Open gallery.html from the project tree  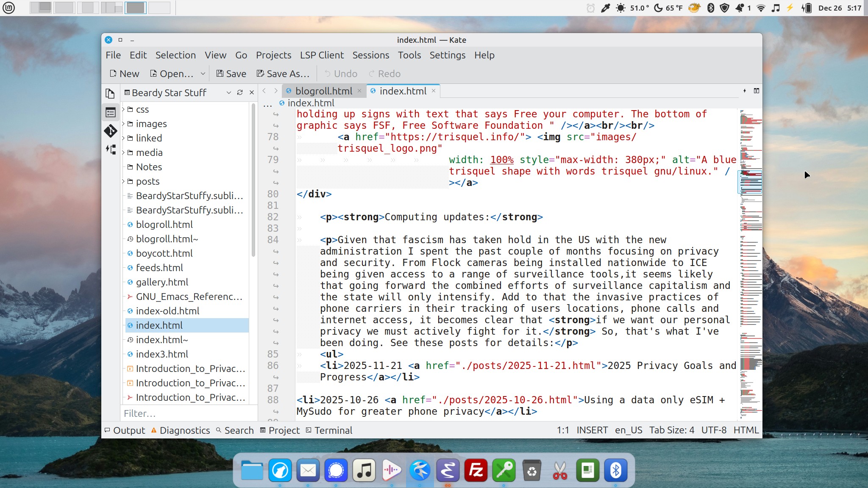click(162, 282)
